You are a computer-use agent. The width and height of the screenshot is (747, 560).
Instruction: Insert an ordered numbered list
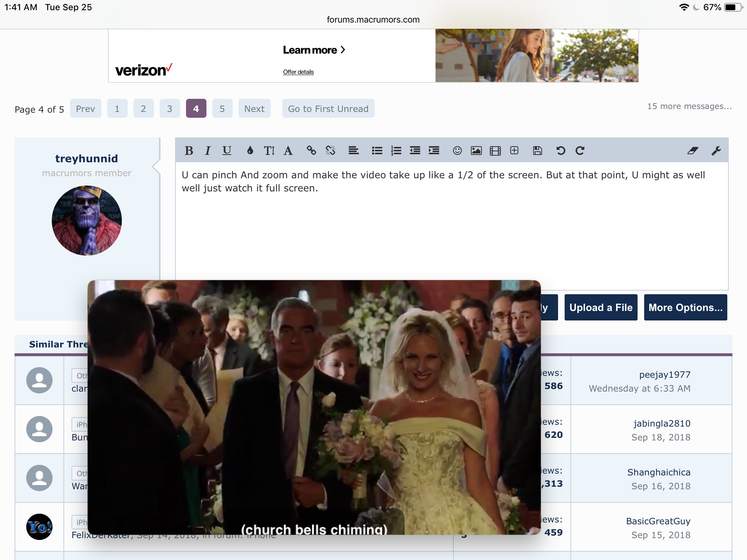396,151
